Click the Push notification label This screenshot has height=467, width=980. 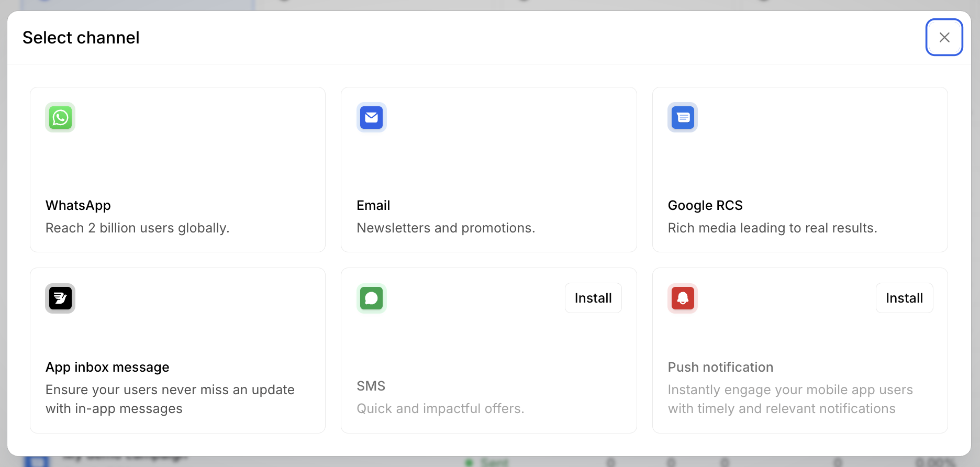[x=720, y=367]
